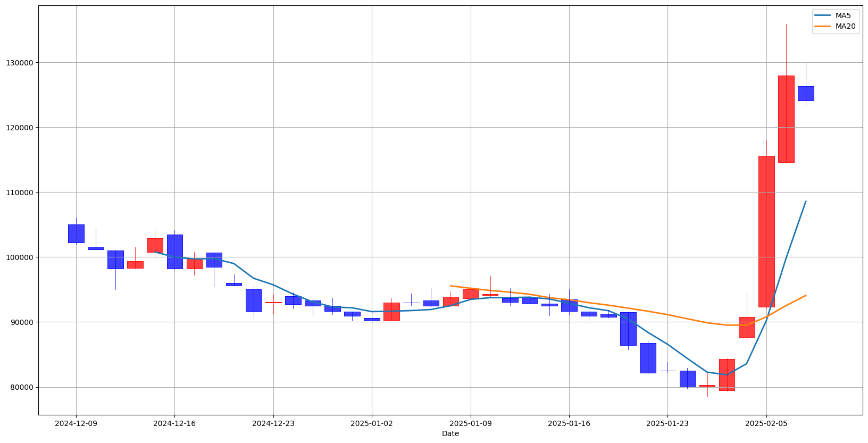
Task: Click the 2025-02-05 date tick label
Action: click(766, 424)
